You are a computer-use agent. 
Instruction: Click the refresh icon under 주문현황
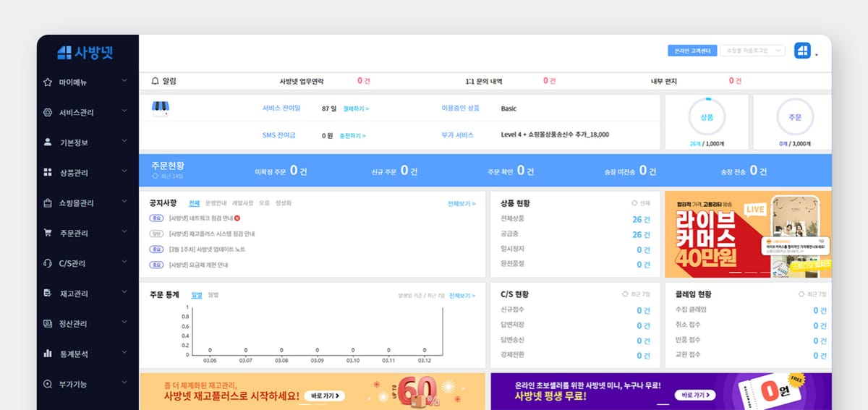click(x=155, y=176)
